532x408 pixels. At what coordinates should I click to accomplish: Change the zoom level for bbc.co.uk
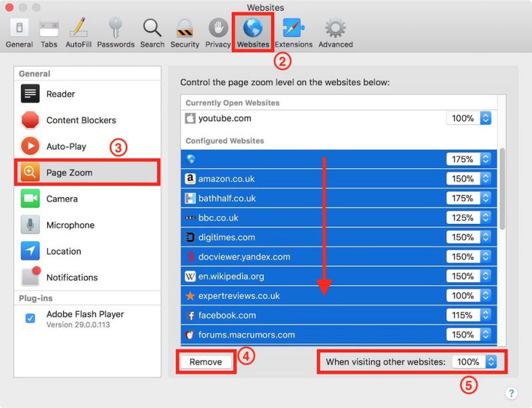(485, 218)
